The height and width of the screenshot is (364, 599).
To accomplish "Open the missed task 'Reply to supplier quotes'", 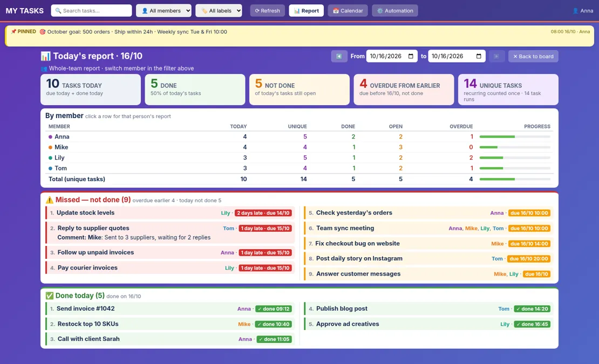I will pos(171,232).
